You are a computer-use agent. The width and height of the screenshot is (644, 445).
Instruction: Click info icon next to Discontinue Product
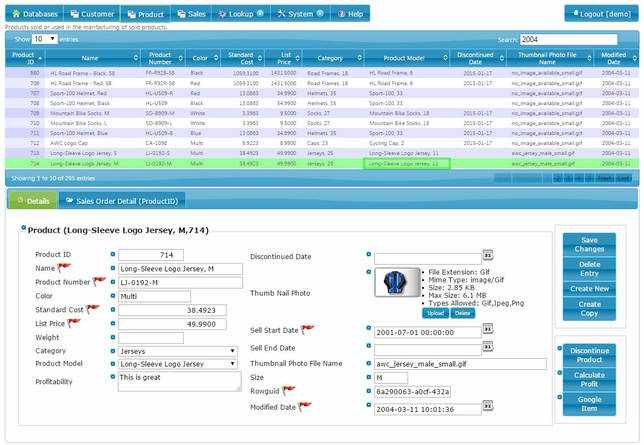(x=559, y=348)
